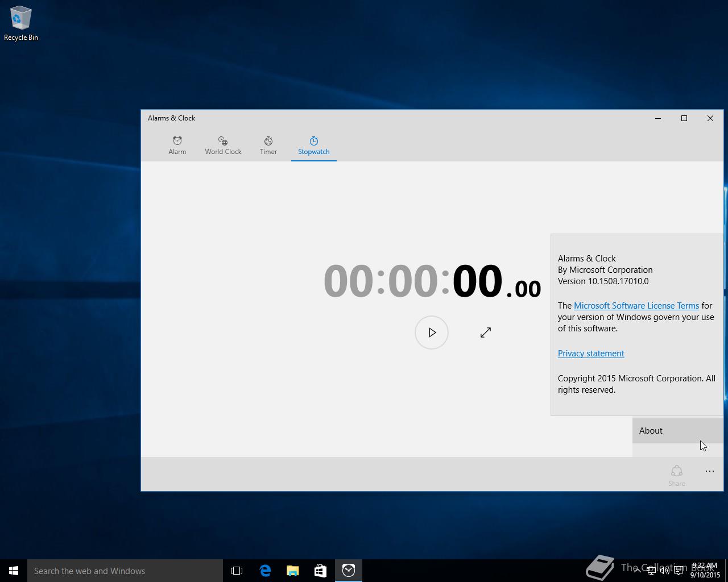Click the Version 10.1508.17010.0 text
The width and height of the screenshot is (728, 582).
tap(603, 281)
